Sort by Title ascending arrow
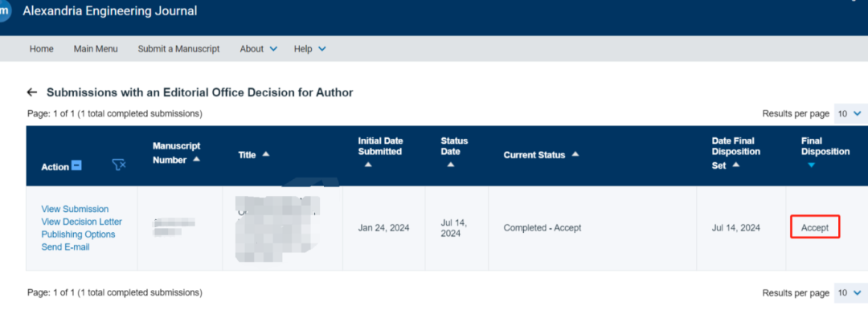The width and height of the screenshot is (868, 314). point(265,154)
